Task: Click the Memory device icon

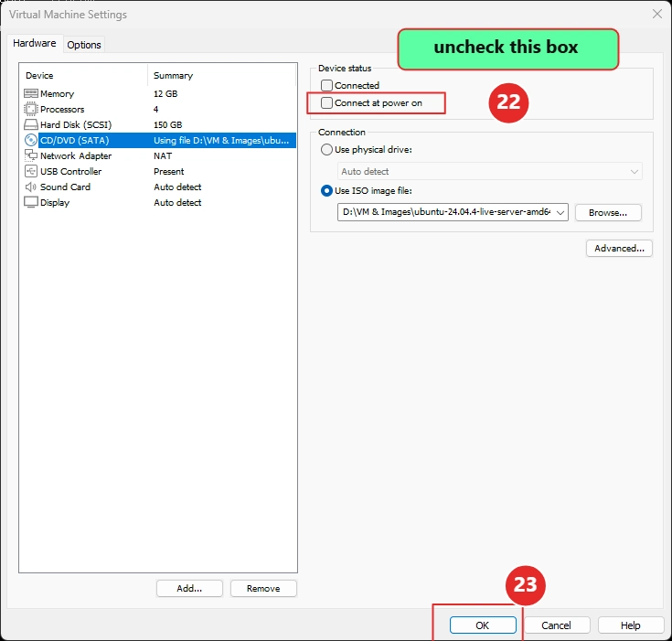Action: coord(31,93)
